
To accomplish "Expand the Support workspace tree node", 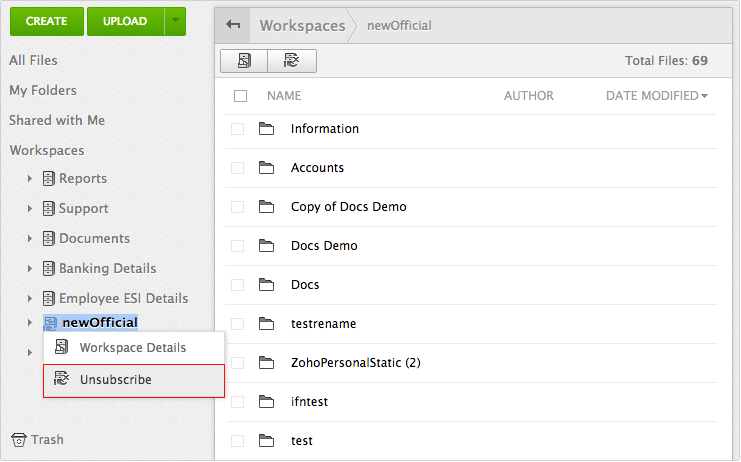I will tap(30, 209).
